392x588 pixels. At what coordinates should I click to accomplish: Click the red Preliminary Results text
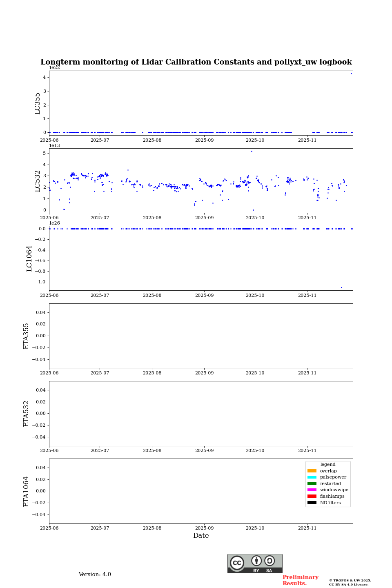(x=300, y=580)
